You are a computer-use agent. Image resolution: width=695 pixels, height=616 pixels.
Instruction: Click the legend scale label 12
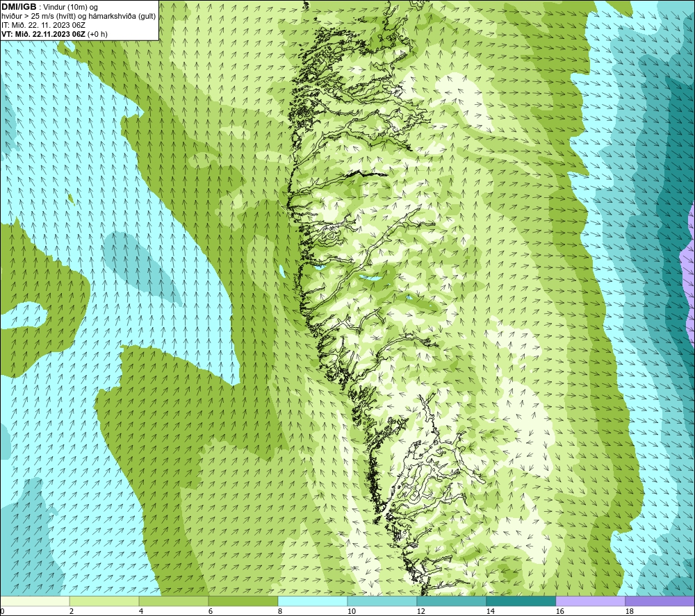(x=420, y=611)
